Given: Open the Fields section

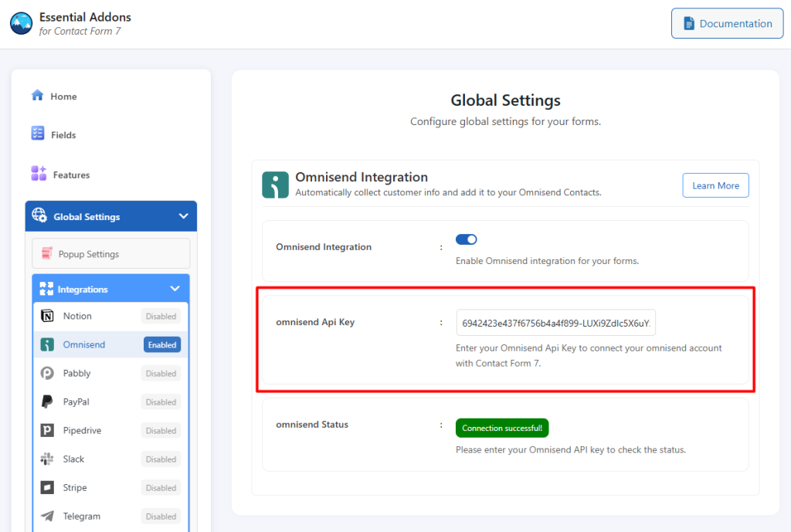Looking at the screenshot, I should coord(63,134).
